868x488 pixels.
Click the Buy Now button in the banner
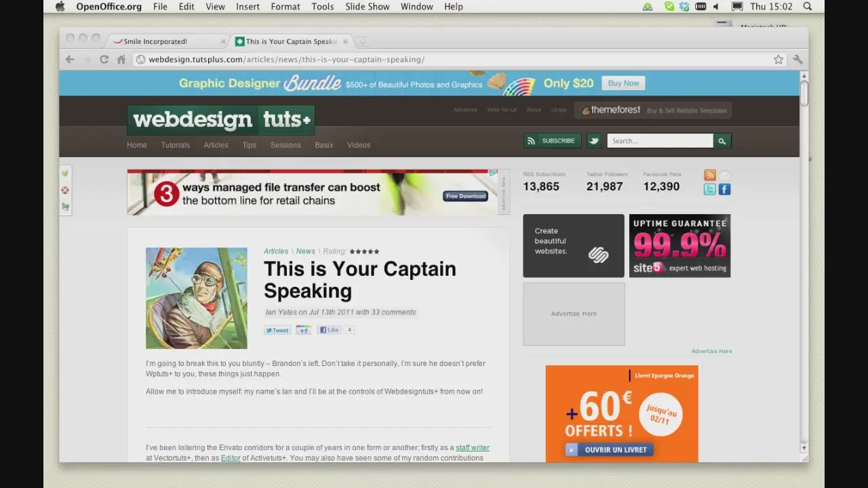(623, 83)
